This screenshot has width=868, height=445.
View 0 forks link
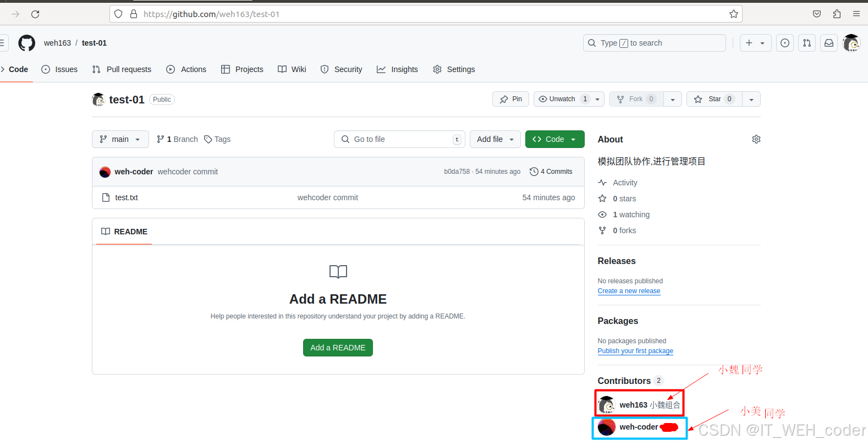point(617,230)
